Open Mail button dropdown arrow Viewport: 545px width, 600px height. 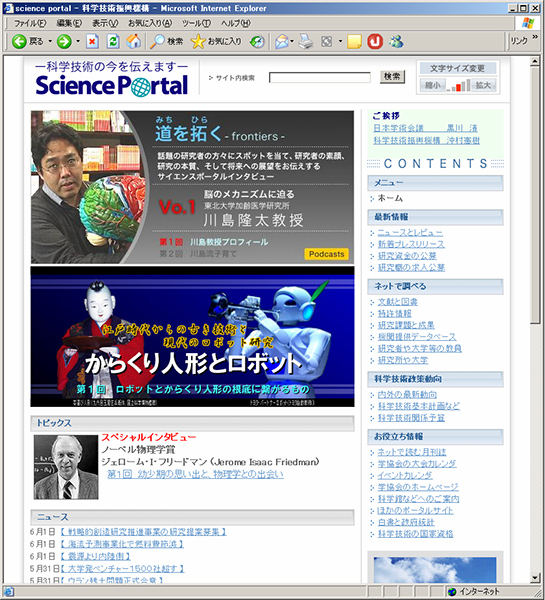click(x=292, y=41)
